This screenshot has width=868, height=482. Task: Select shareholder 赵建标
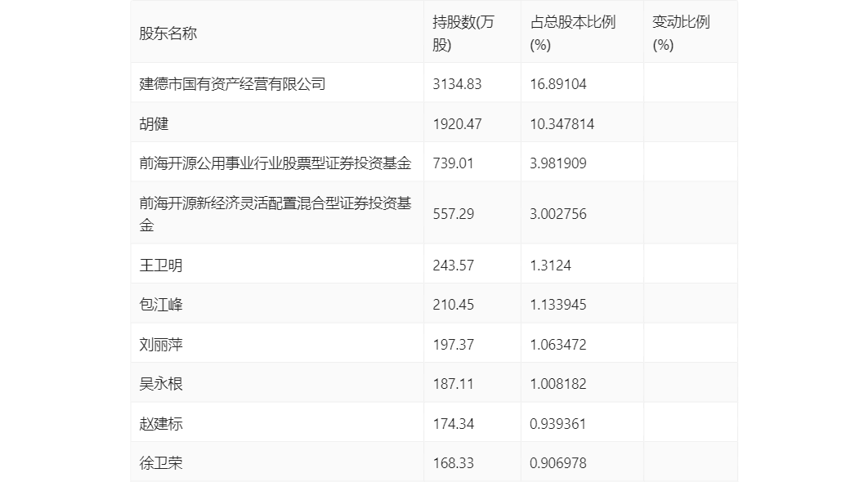click(x=161, y=424)
